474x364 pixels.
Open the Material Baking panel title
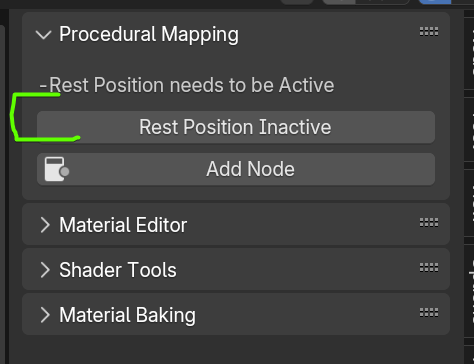pyautogui.click(x=127, y=315)
